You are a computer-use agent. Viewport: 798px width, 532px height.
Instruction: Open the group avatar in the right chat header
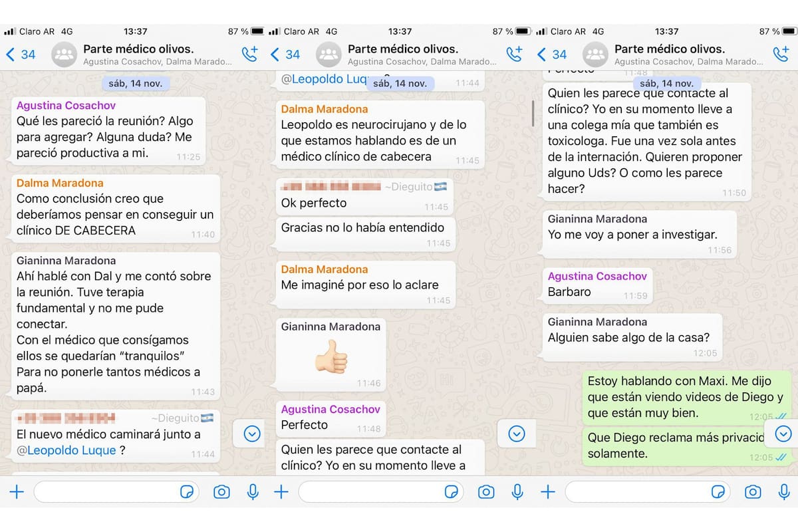[x=595, y=54]
